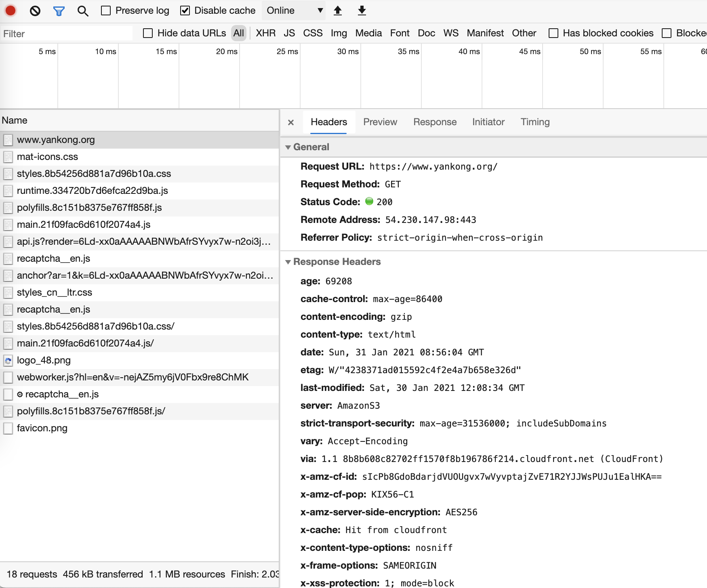Screen dimensions: 707x588
Task: Import HAR file with upload arrow
Action: (338, 10)
